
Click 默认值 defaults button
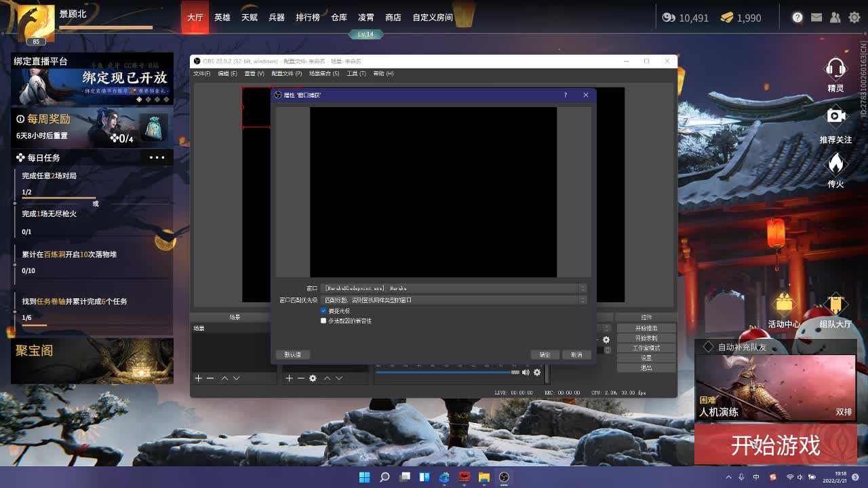[293, 354]
